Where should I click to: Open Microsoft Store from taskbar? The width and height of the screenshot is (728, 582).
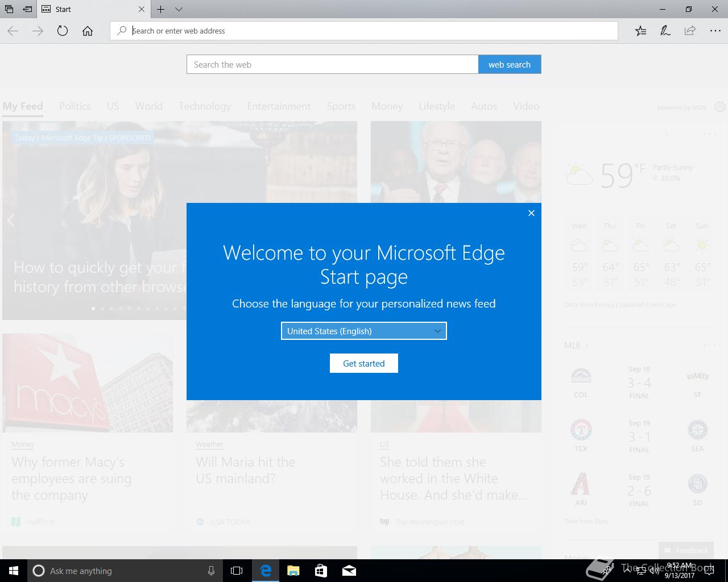click(321, 571)
